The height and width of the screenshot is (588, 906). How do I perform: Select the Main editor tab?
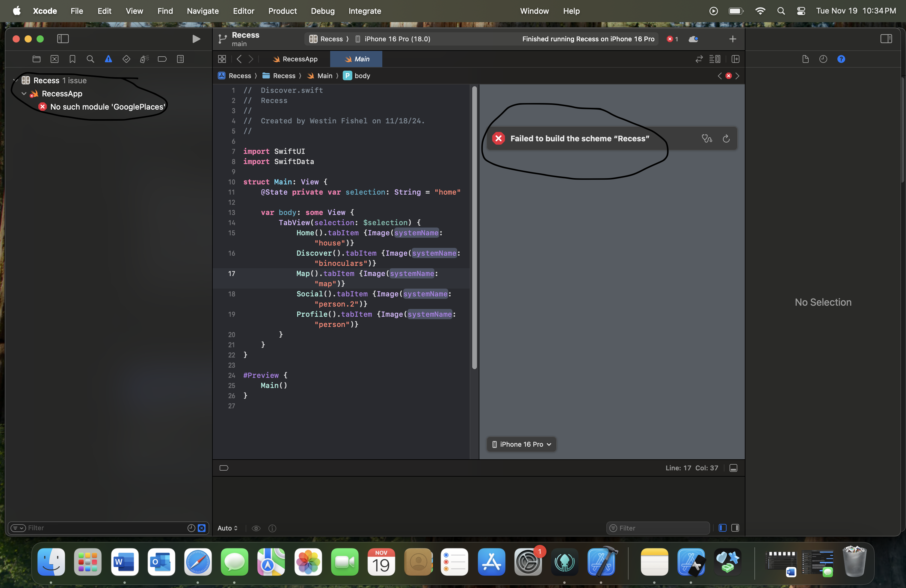357,59
